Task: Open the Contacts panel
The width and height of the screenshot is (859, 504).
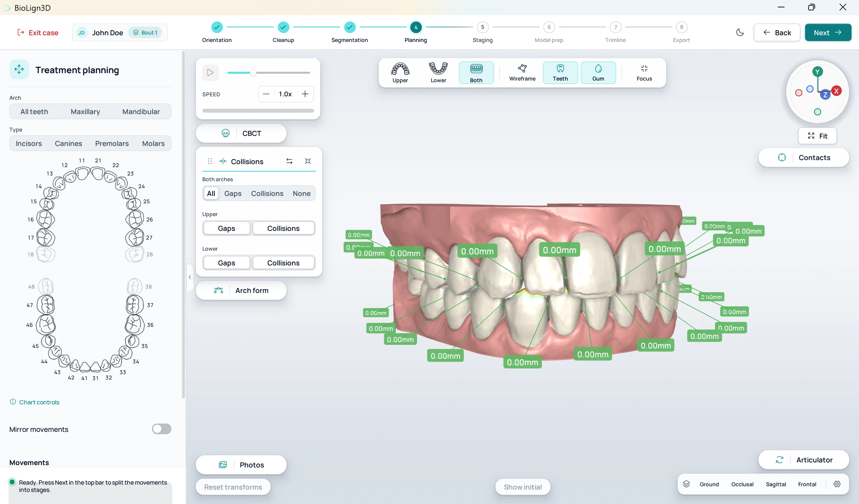Action: coord(803,157)
